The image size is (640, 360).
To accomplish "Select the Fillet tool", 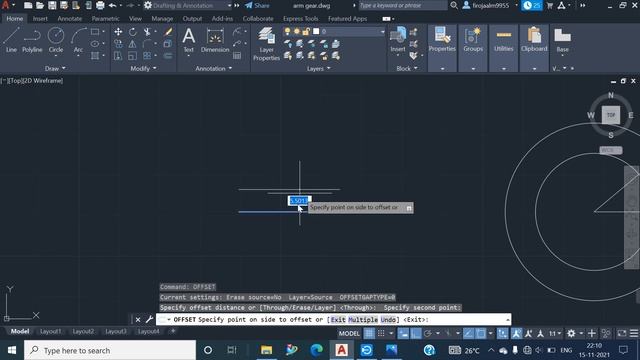I will pos(147,44).
